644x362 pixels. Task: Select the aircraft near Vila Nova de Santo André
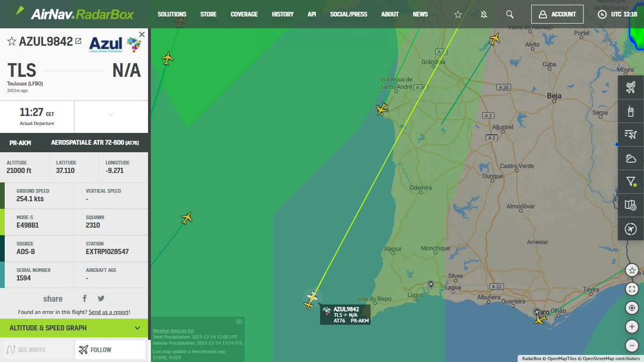pos(381,109)
